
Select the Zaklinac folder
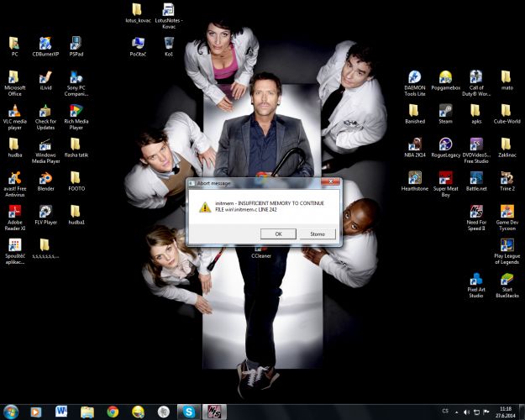tap(507, 148)
